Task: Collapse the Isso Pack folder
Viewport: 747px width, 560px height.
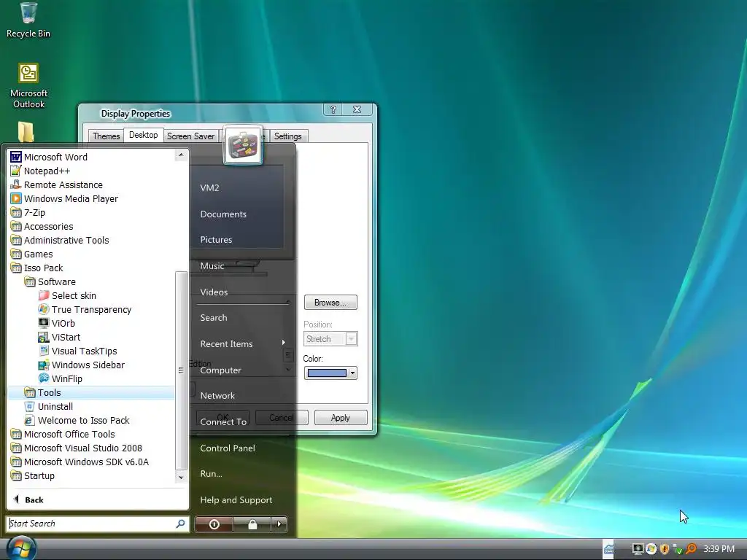Action: (x=36, y=268)
